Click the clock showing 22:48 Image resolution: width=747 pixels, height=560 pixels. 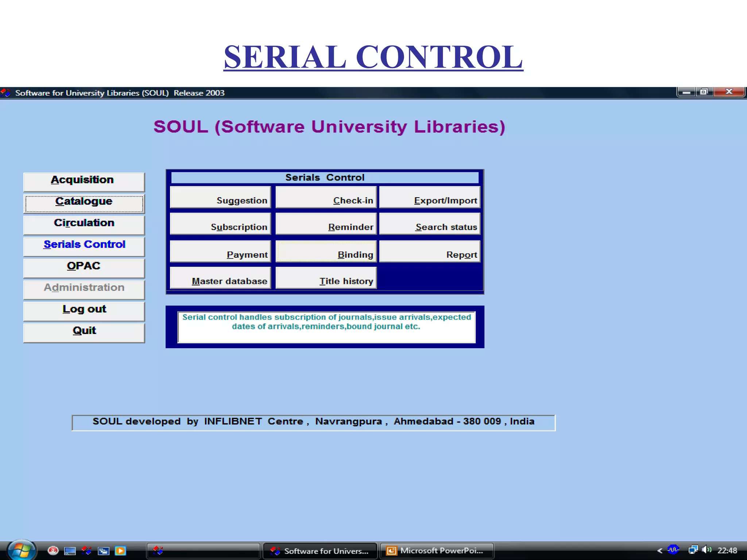click(x=727, y=551)
